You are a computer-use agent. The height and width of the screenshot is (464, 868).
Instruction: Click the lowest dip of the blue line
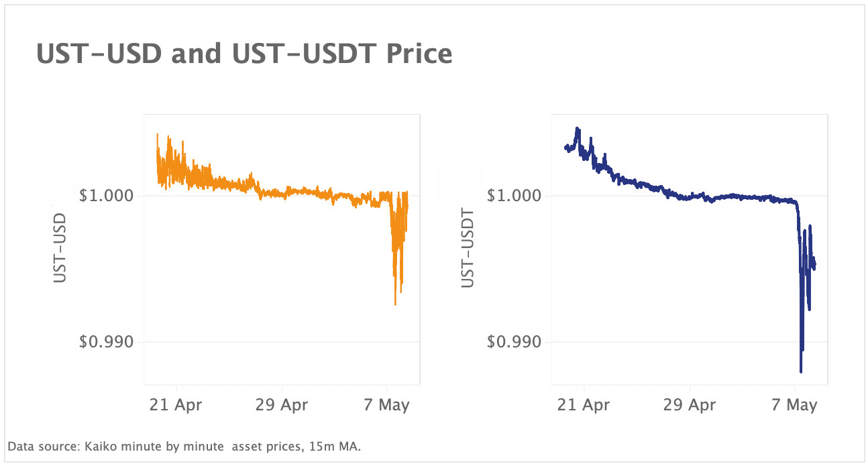coord(801,371)
